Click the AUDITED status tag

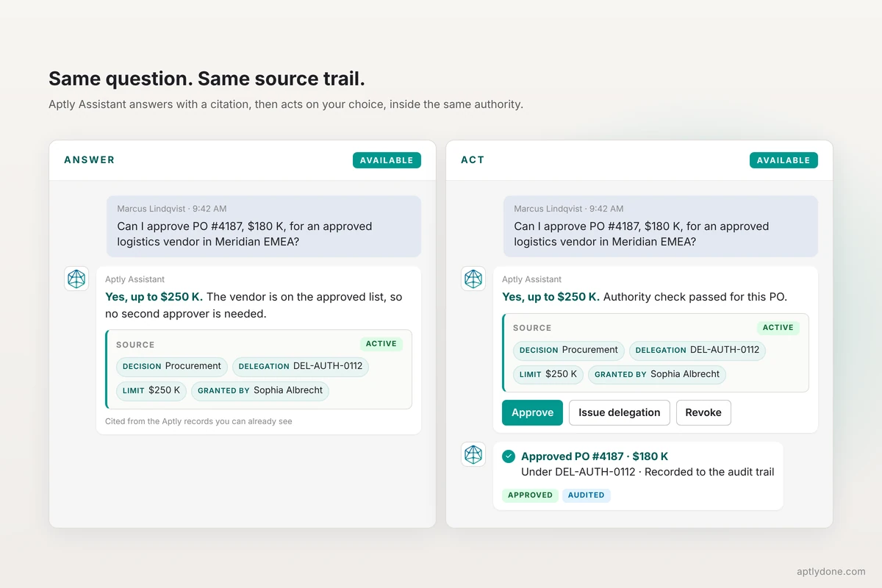tap(587, 495)
